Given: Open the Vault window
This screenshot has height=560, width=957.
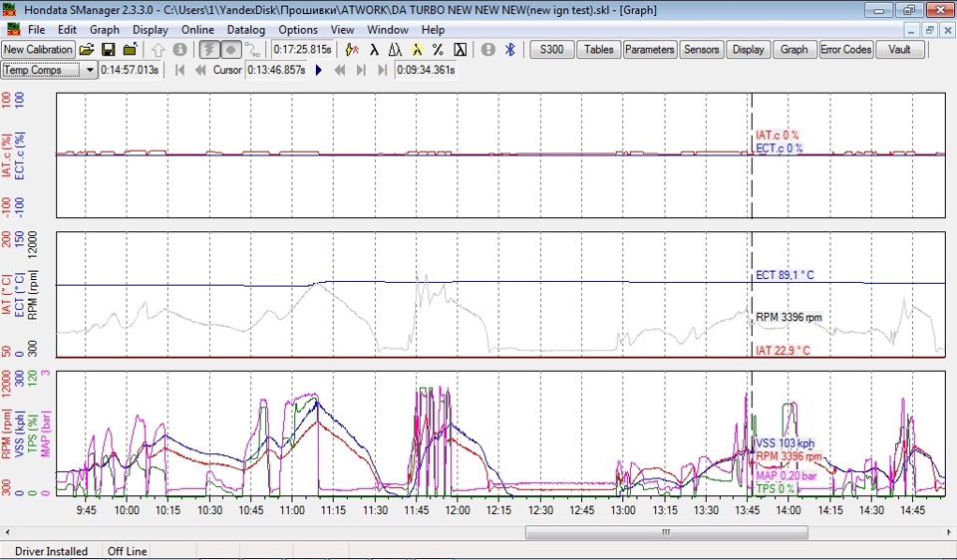Looking at the screenshot, I should coord(899,50).
